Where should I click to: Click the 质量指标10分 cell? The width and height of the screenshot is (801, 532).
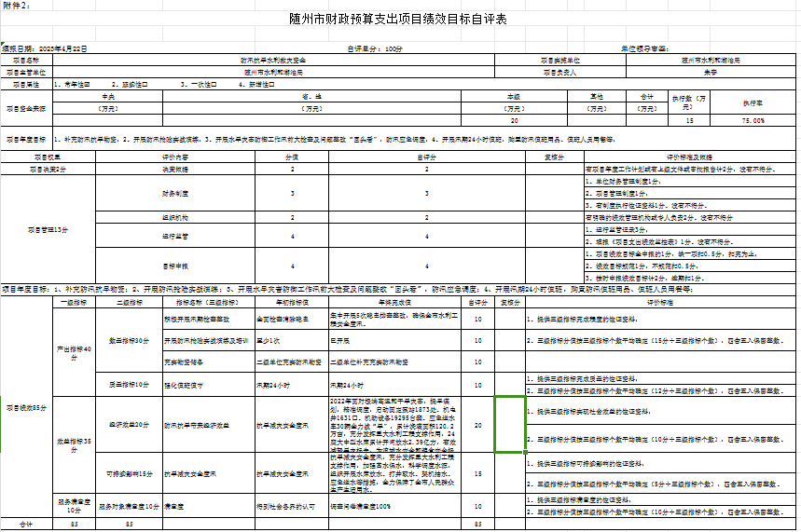pos(130,385)
